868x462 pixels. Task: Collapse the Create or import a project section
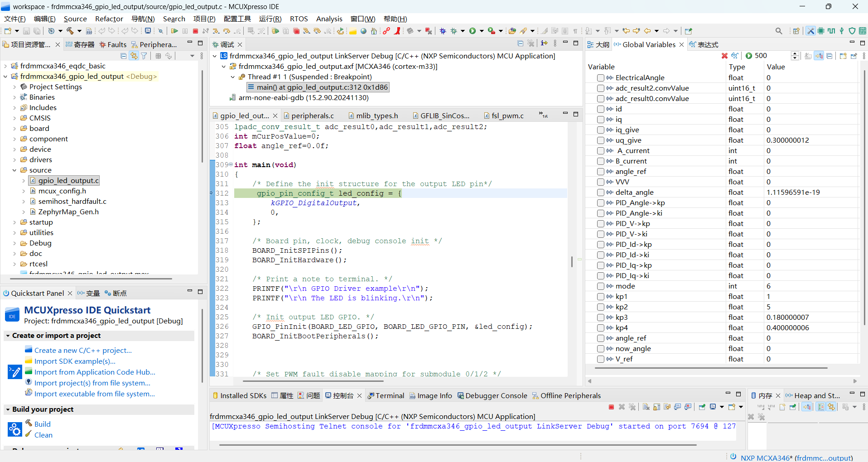coord(8,336)
